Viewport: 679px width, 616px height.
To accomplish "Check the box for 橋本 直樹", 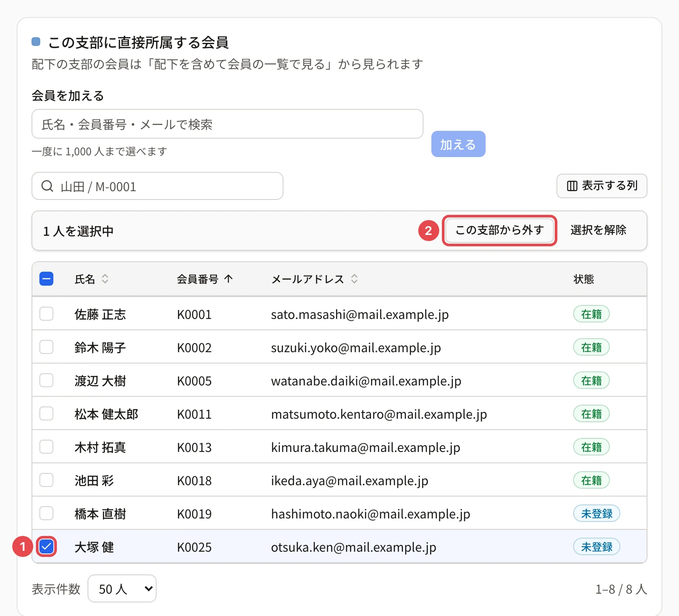I will click(46, 513).
